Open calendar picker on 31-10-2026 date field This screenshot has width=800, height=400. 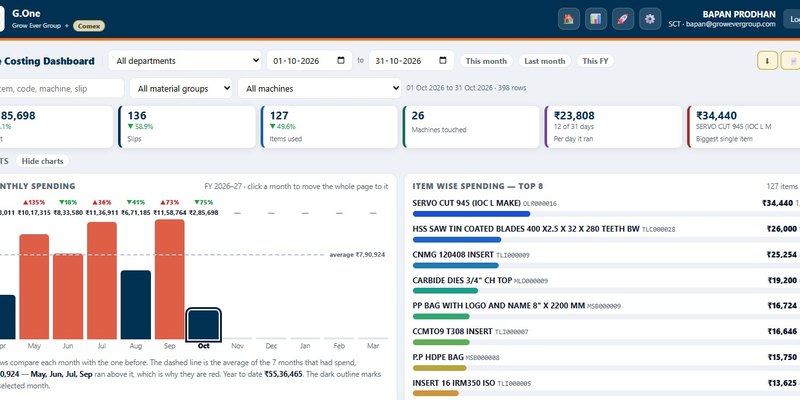click(x=443, y=60)
